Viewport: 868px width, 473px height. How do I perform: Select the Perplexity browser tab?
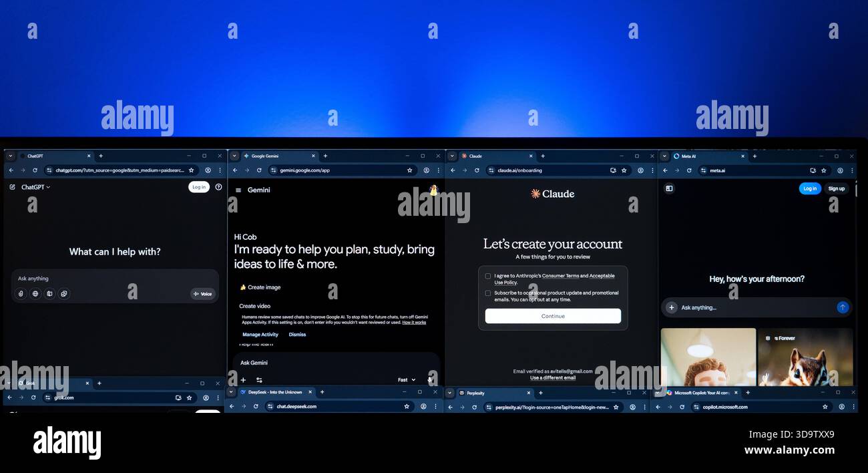click(495, 393)
